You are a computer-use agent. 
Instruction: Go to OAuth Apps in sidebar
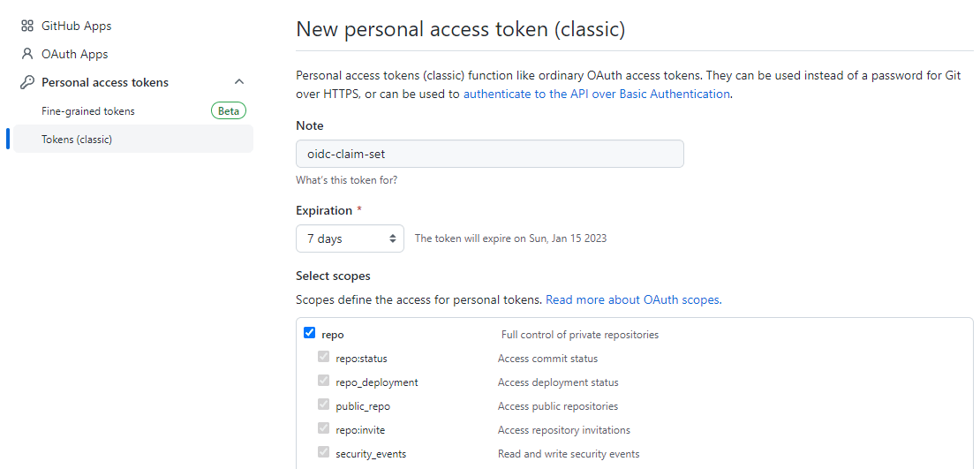click(74, 54)
